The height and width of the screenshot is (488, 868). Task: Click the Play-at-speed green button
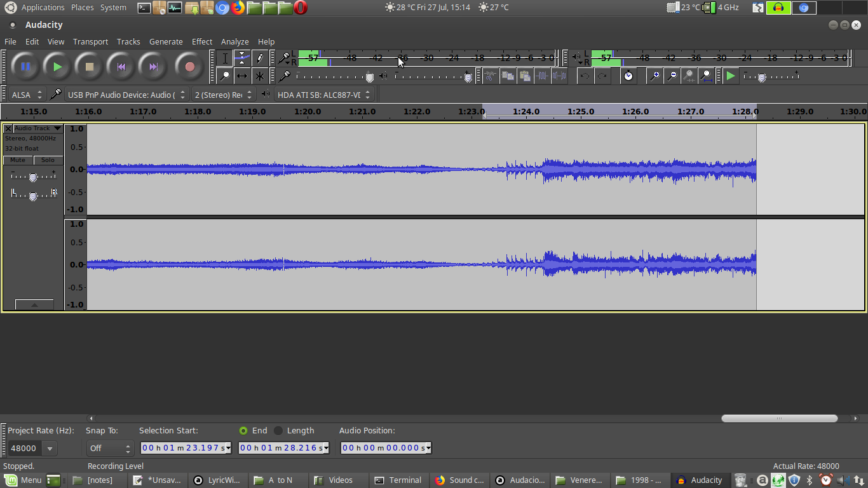pos(731,76)
